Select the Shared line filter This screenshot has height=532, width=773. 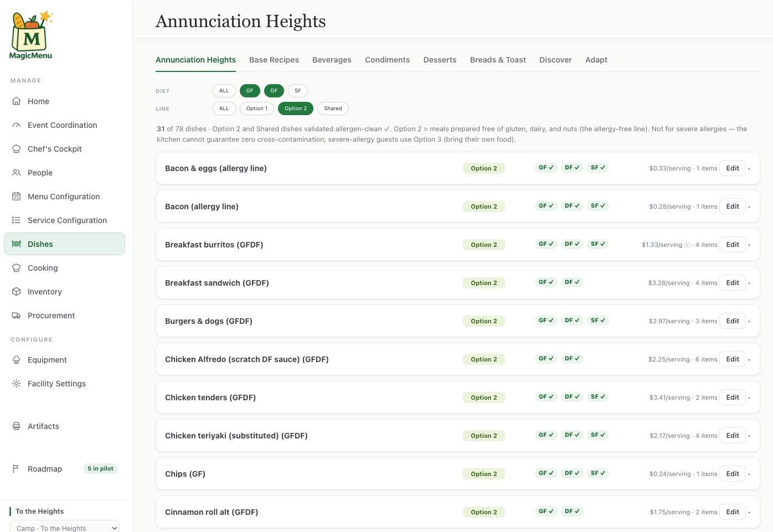333,109
